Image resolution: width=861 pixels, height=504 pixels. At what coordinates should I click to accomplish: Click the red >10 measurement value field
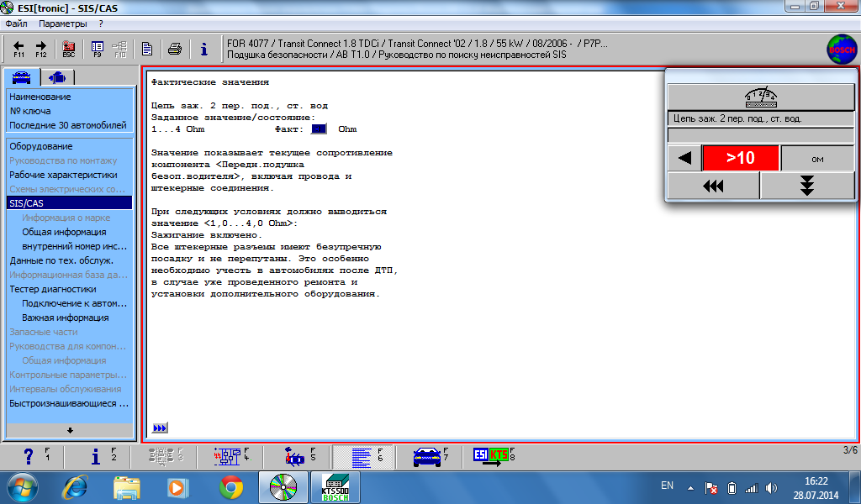[740, 158]
